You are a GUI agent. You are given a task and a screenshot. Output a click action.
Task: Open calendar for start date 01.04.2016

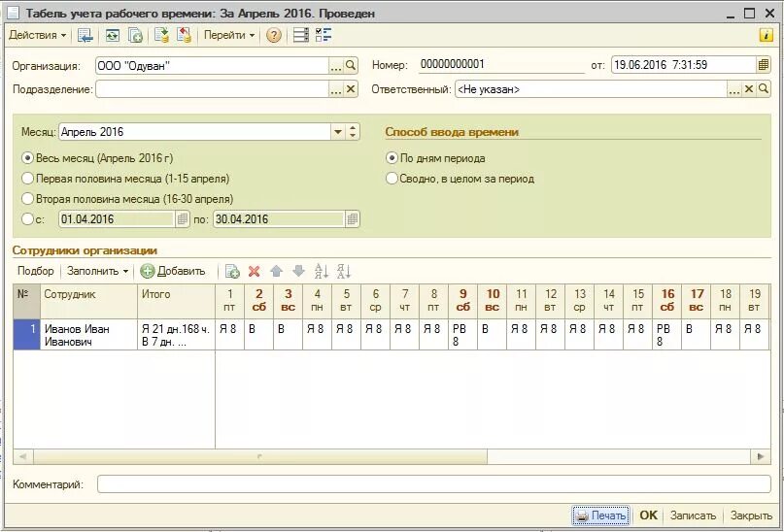[x=182, y=219]
